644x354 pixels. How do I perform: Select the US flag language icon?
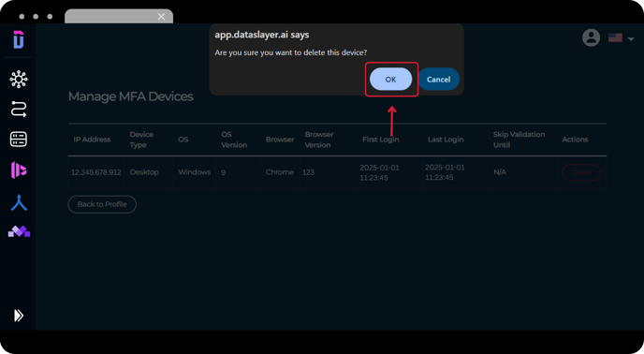[615, 37]
